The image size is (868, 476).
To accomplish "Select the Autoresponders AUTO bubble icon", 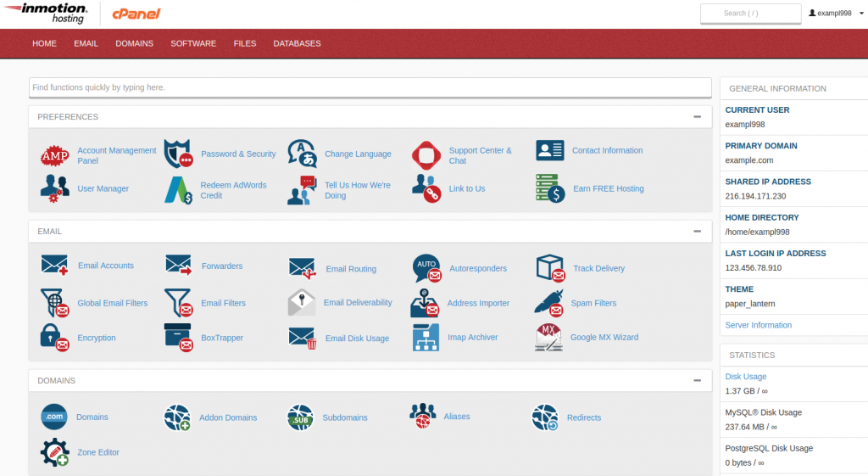I will coord(426,268).
